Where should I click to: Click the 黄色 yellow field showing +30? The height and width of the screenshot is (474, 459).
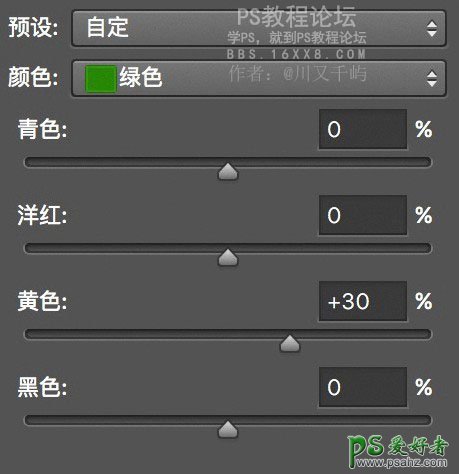coord(363,301)
